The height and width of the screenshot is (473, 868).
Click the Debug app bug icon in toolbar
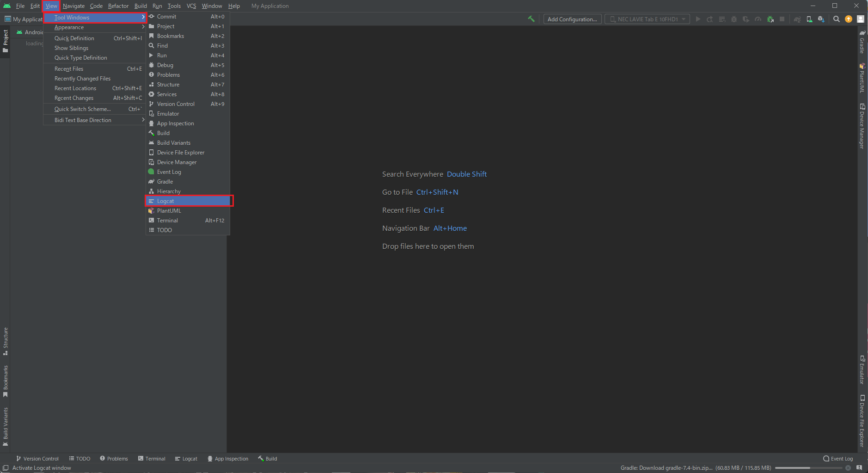(x=734, y=19)
